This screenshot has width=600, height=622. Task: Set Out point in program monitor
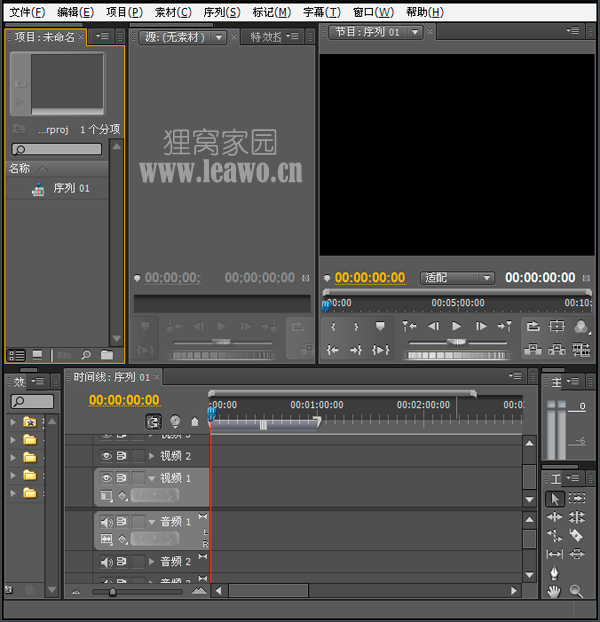coord(356,326)
